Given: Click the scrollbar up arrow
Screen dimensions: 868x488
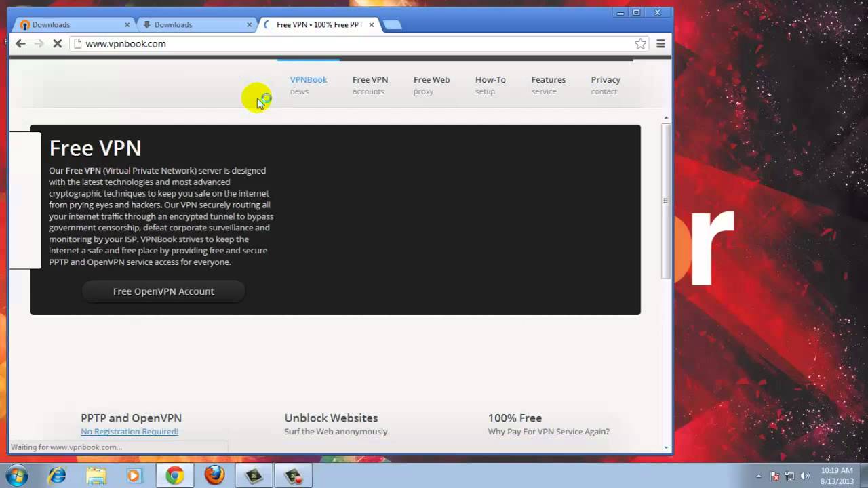Looking at the screenshot, I should 666,118.
